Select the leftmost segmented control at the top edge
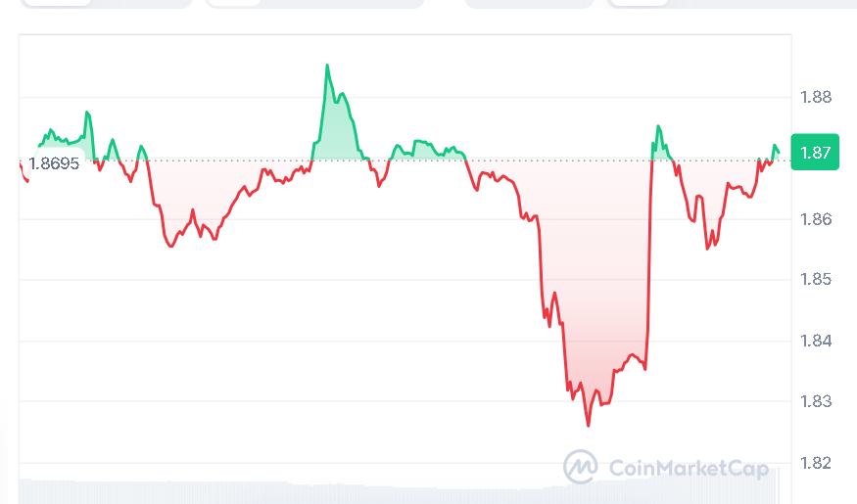857x504 pixels. coord(96,4)
